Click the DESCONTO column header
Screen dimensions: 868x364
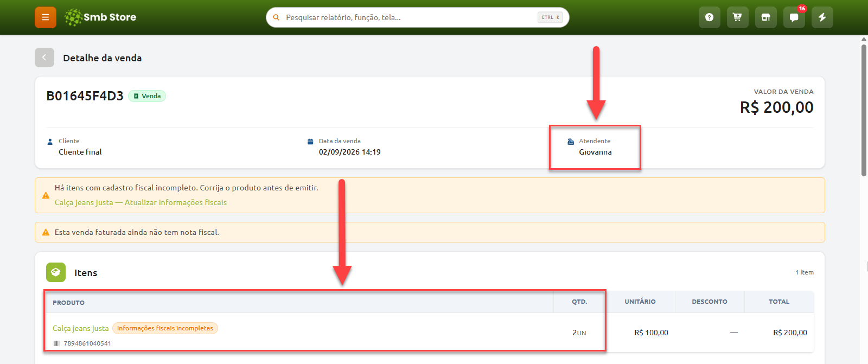coord(710,302)
